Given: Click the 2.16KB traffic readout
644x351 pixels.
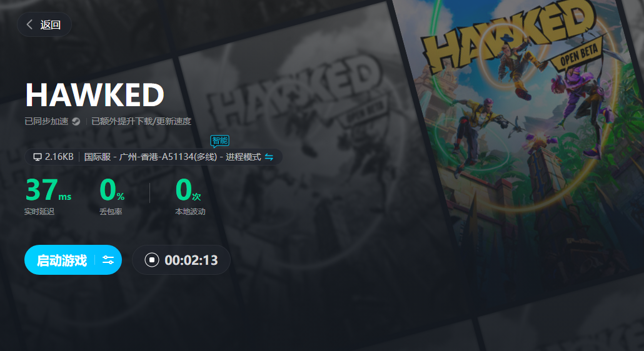Looking at the screenshot, I should pyautogui.click(x=59, y=157).
